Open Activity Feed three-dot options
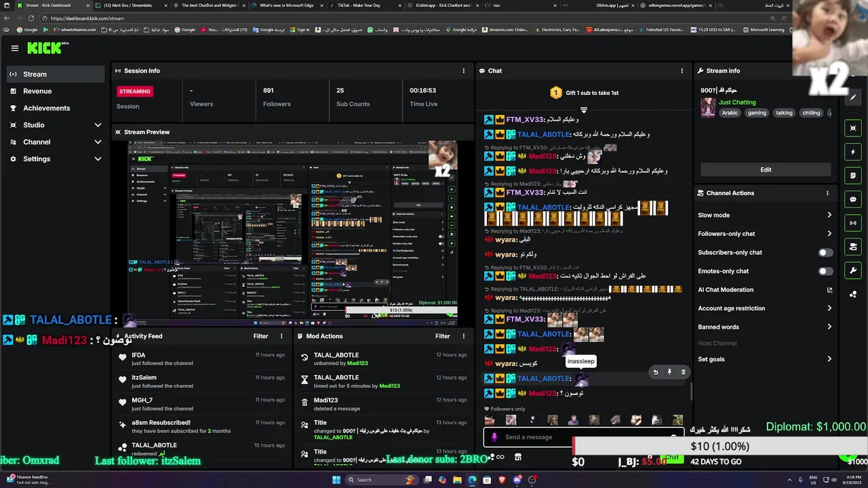 (281, 336)
